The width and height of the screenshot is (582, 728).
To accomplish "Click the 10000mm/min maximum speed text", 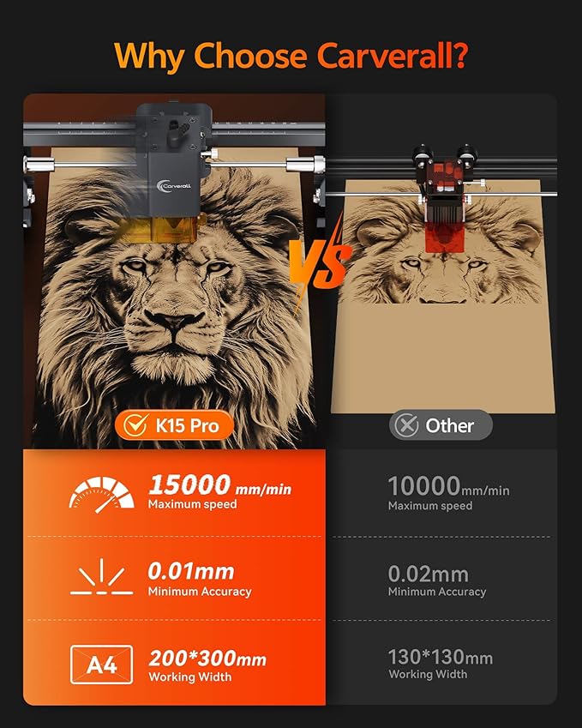I will [x=449, y=493].
